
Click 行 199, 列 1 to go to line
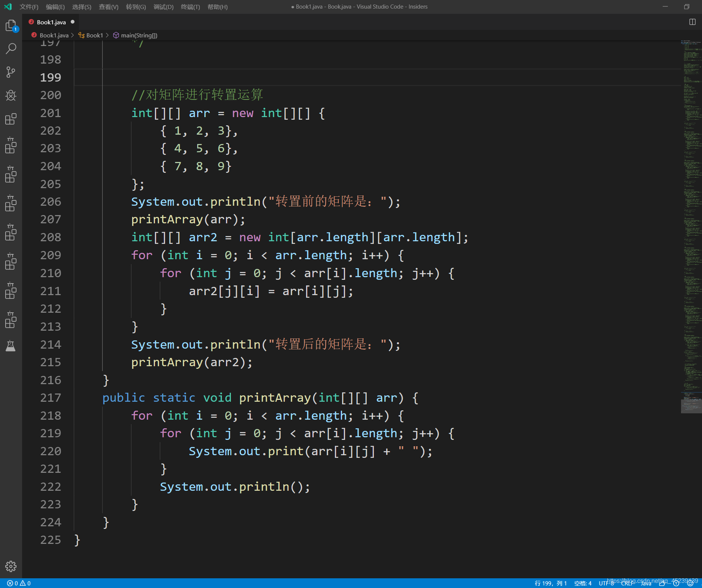pyautogui.click(x=550, y=583)
